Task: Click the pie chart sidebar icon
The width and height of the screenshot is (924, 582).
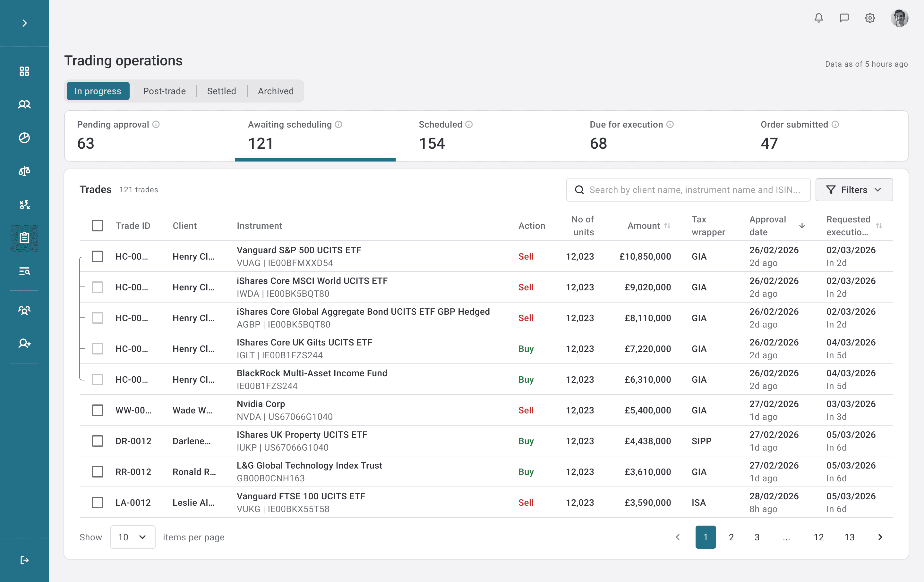Action: pyautogui.click(x=24, y=137)
